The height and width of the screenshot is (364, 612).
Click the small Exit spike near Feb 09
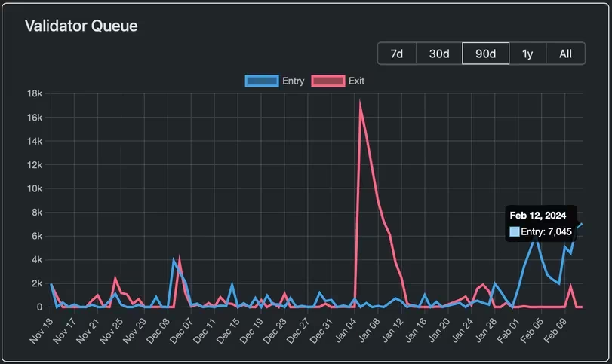coord(570,286)
